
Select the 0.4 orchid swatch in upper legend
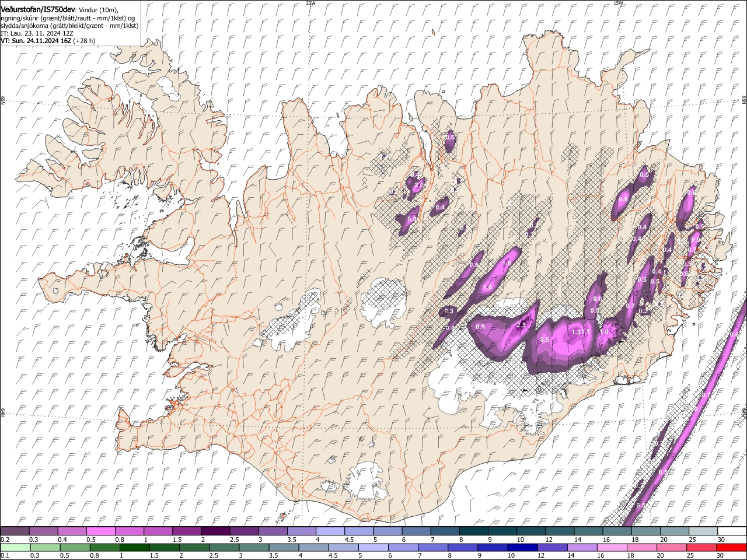72,531
